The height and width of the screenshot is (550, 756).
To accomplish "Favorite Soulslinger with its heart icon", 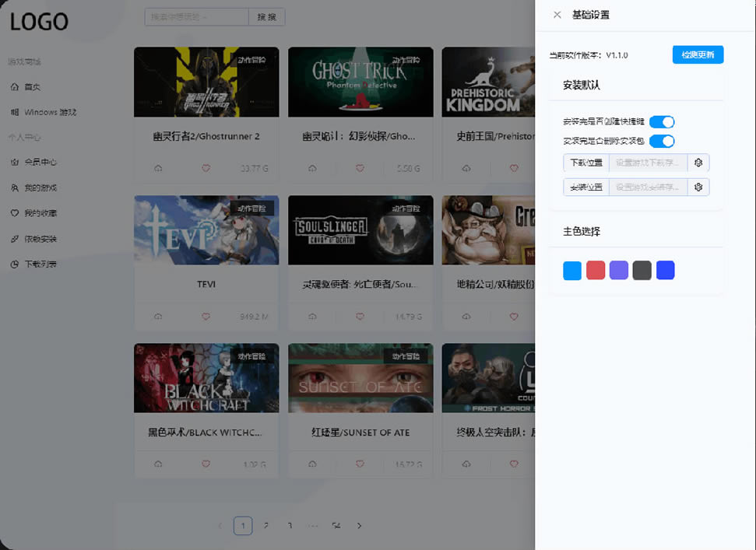I will pyautogui.click(x=360, y=317).
